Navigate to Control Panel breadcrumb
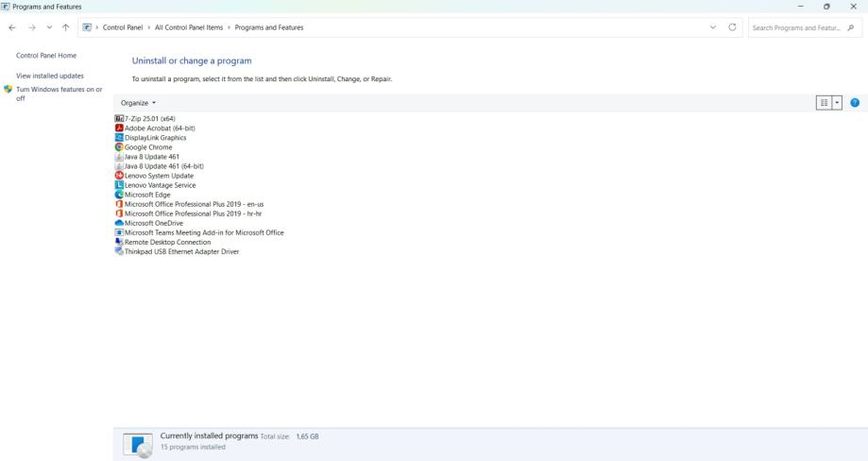The width and height of the screenshot is (868, 461). click(123, 27)
